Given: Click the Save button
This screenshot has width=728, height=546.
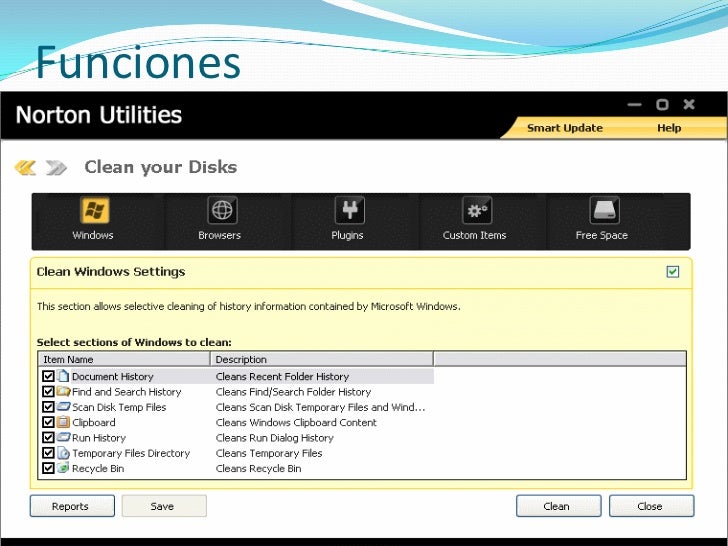Looking at the screenshot, I should pos(164,506).
